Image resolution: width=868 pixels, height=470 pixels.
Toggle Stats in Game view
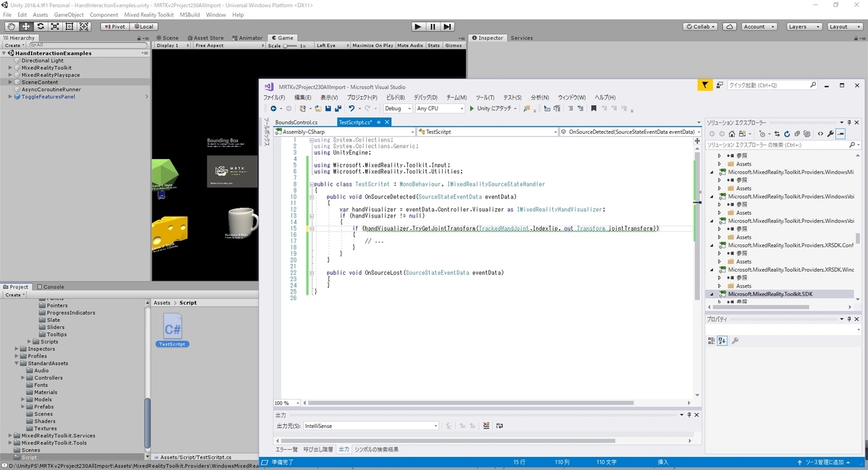pos(433,46)
